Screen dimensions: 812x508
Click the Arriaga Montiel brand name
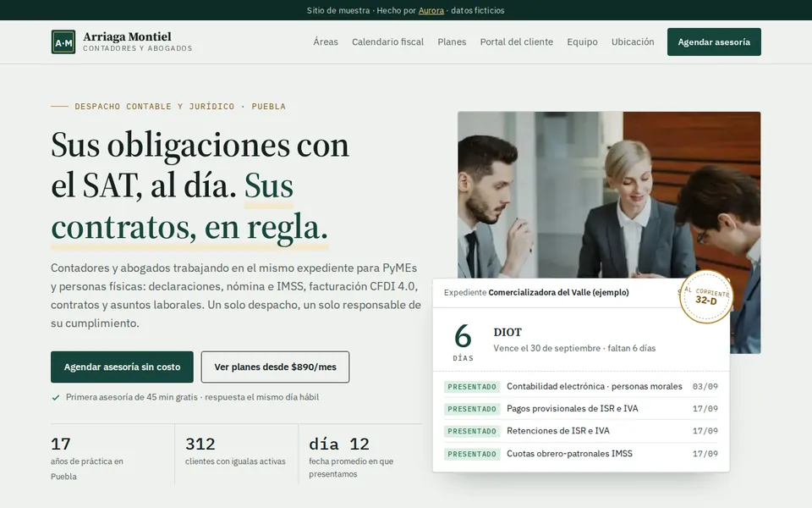127,36
